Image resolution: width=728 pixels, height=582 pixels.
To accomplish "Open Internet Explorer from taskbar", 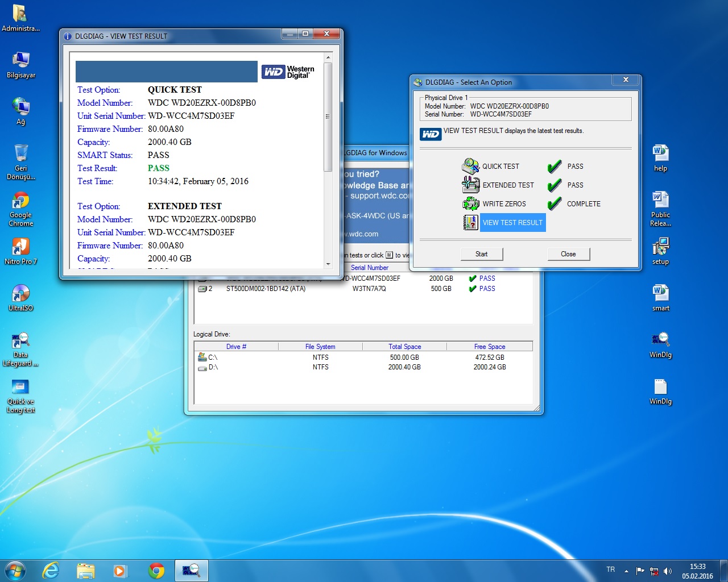I will tap(51, 571).
